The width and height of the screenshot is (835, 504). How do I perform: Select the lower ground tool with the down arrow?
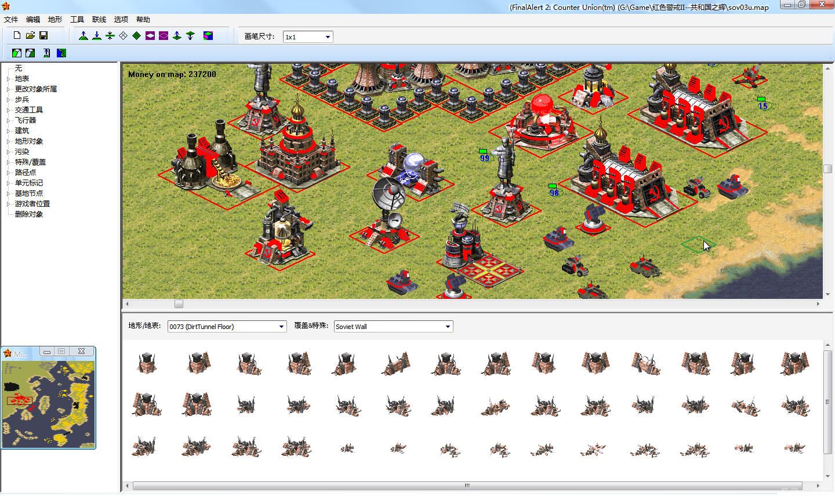[97, 36]
